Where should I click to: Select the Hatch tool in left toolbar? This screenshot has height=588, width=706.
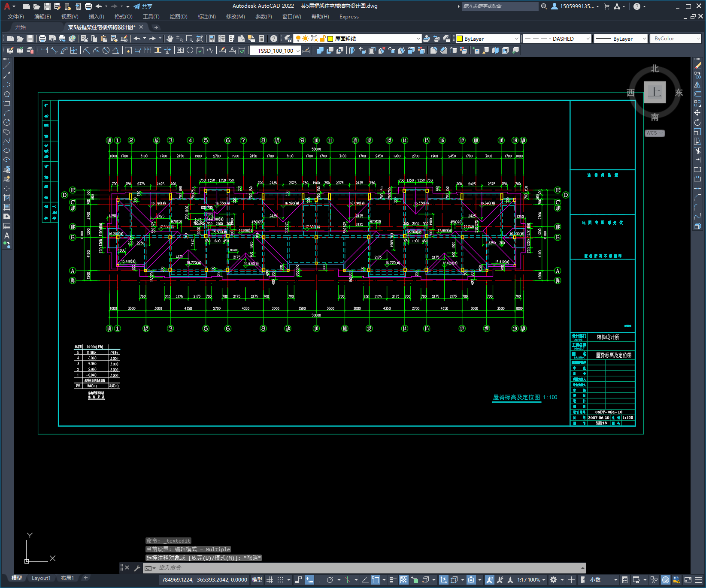point(7,198)
